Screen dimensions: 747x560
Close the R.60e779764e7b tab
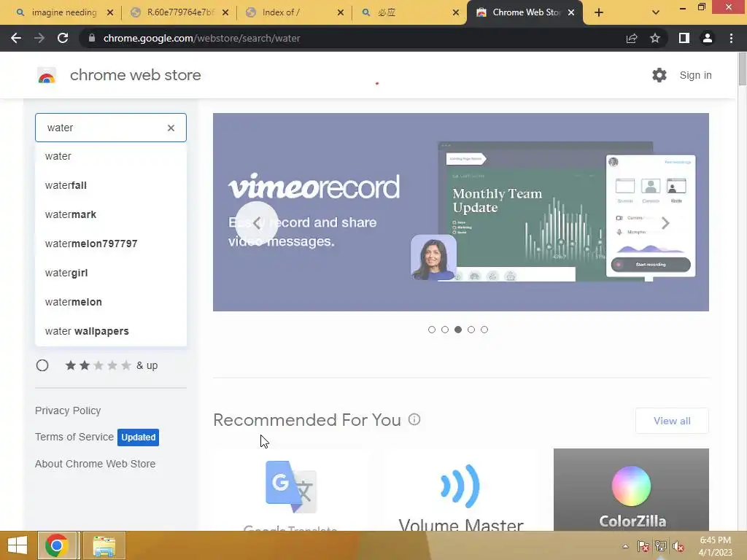pos(225,12)
